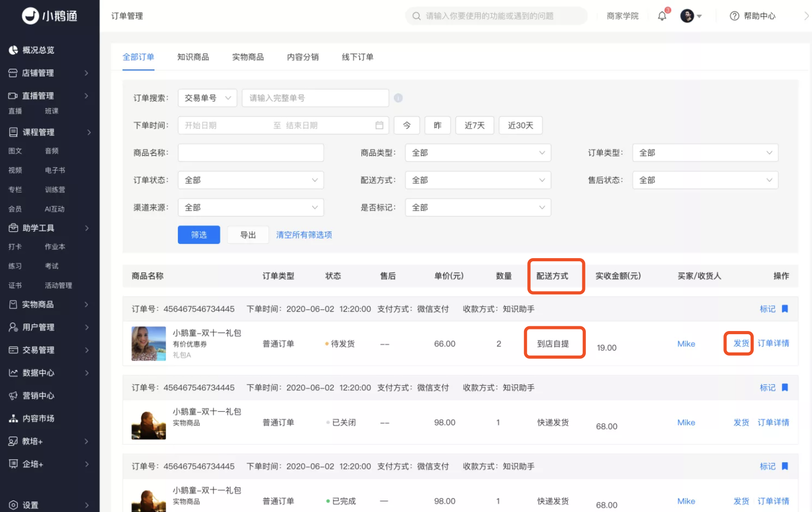Toggle bookmark flag on the 已关闭 order
Screen dimensions: 812x512
[x=785, y=388]
